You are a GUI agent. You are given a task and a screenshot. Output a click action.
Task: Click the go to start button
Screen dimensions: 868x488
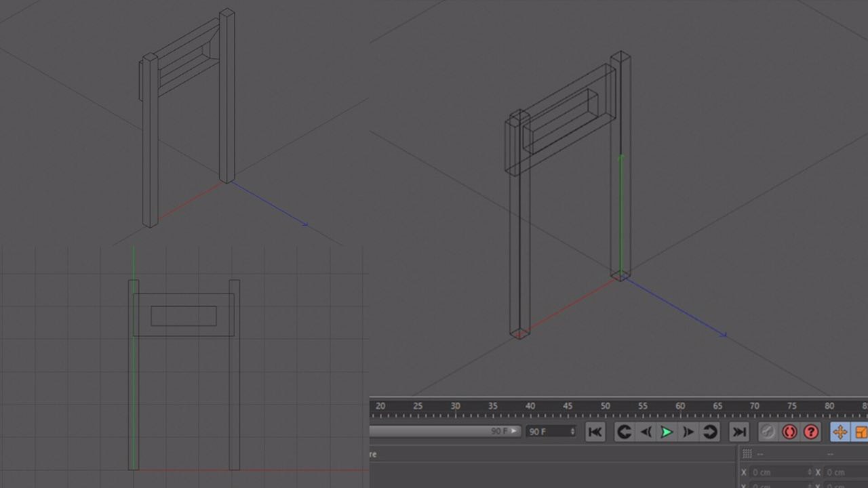click(x=595, y=432)
